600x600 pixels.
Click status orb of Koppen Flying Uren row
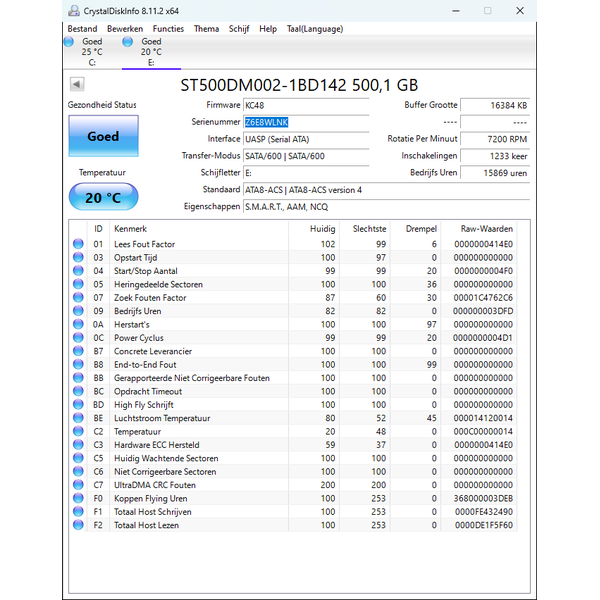point(78,498)
